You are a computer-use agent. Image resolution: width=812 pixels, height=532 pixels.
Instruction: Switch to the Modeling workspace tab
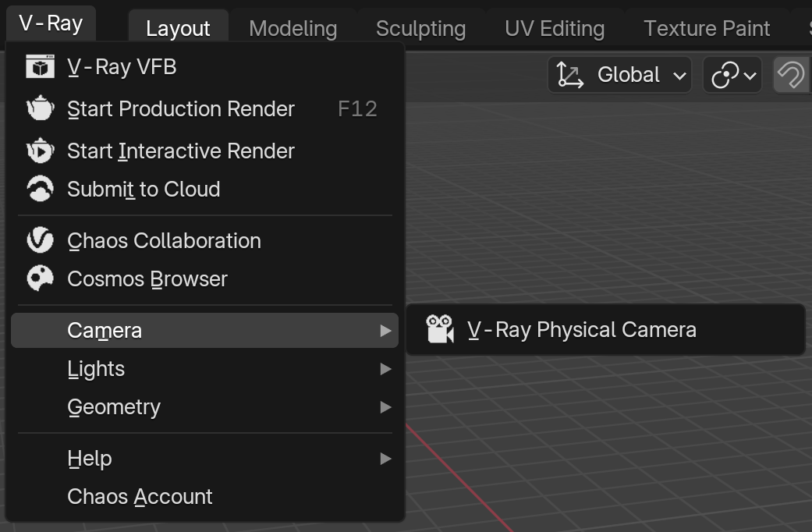click(293, 29)
